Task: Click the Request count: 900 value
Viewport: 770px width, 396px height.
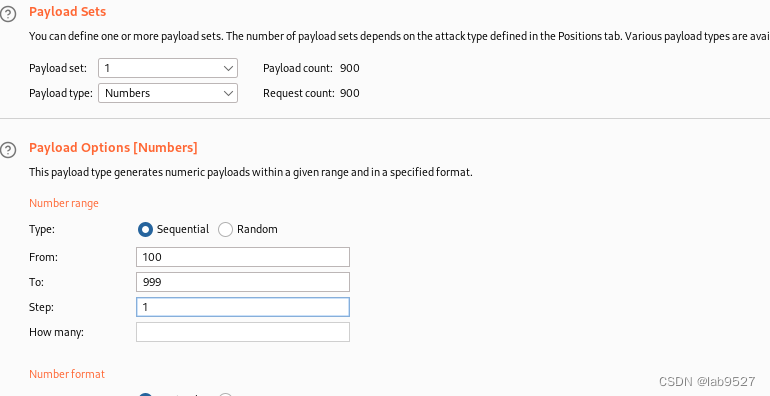Action: [350, 93]
